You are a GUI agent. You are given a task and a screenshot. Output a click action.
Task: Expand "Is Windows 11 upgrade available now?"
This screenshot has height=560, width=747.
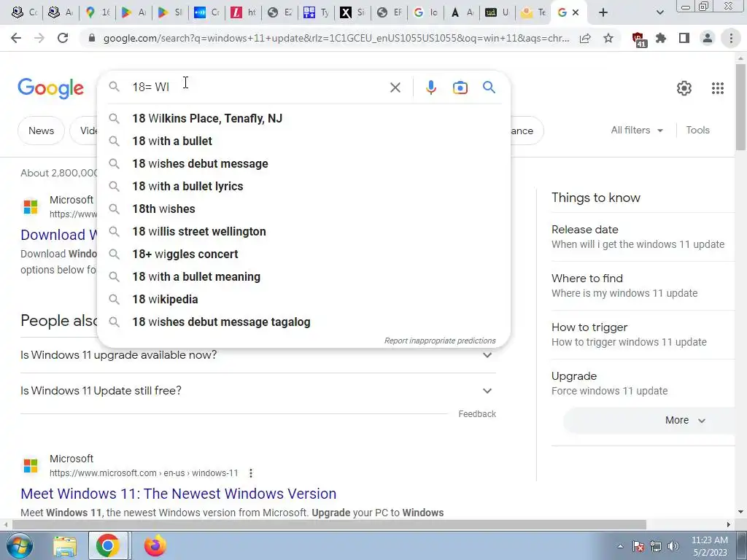tap(258, 355)
